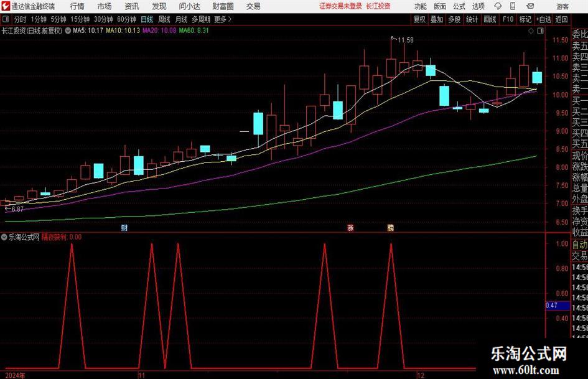Click the 标记 mark button

coord(525,19)
